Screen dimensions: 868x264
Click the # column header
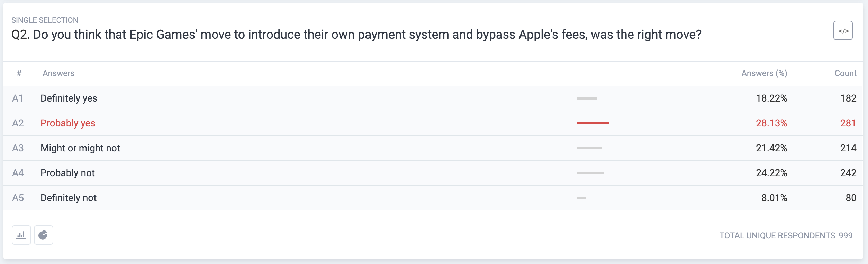pyautogui.click(x=19, y=73)
